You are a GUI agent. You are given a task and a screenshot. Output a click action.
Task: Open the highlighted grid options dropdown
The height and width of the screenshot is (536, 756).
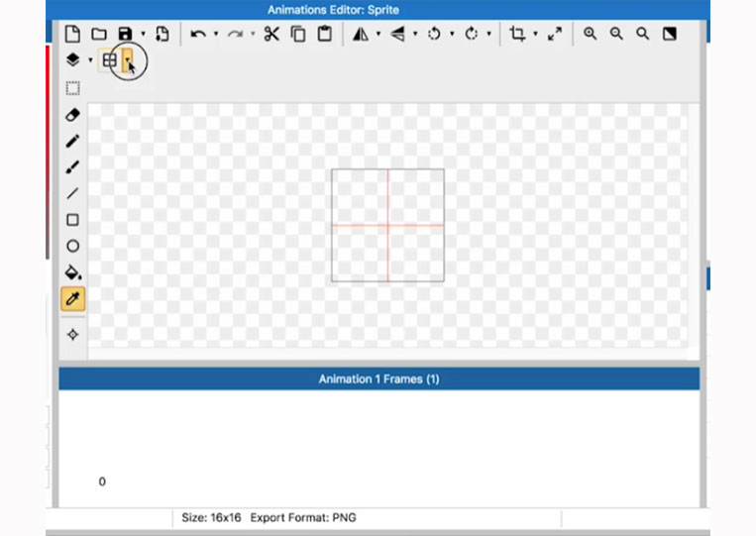pos(127,60)
